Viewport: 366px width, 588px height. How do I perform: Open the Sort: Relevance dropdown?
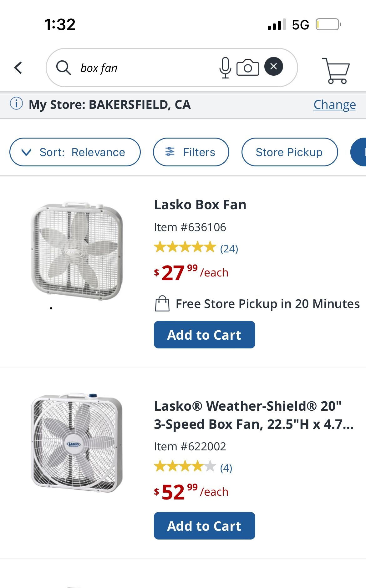[x=75, y=152]
